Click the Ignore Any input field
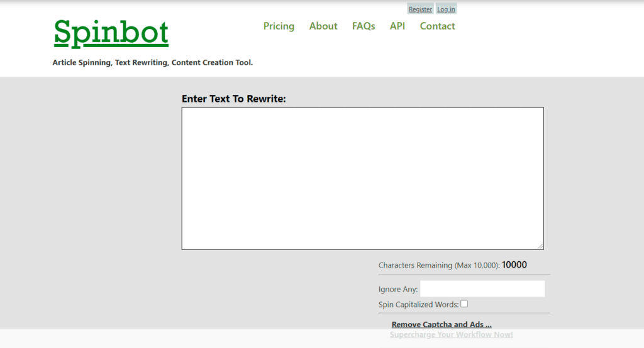 482,288
